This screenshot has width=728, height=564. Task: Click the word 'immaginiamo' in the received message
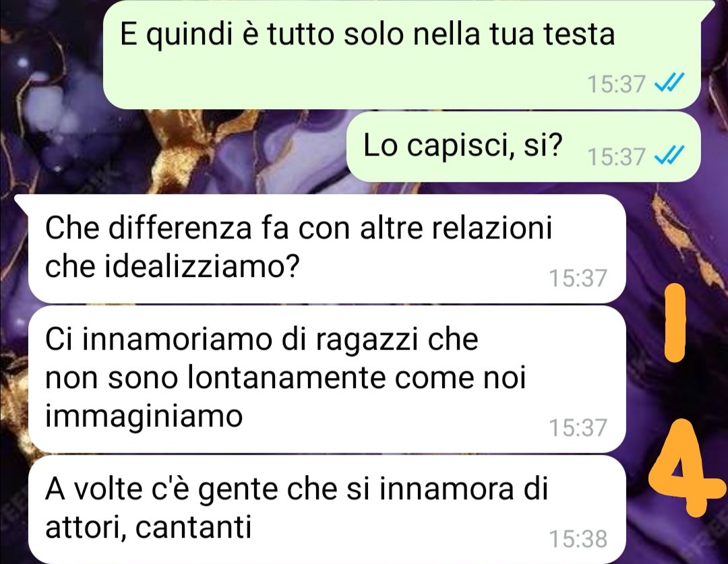(x=144, y=417)
